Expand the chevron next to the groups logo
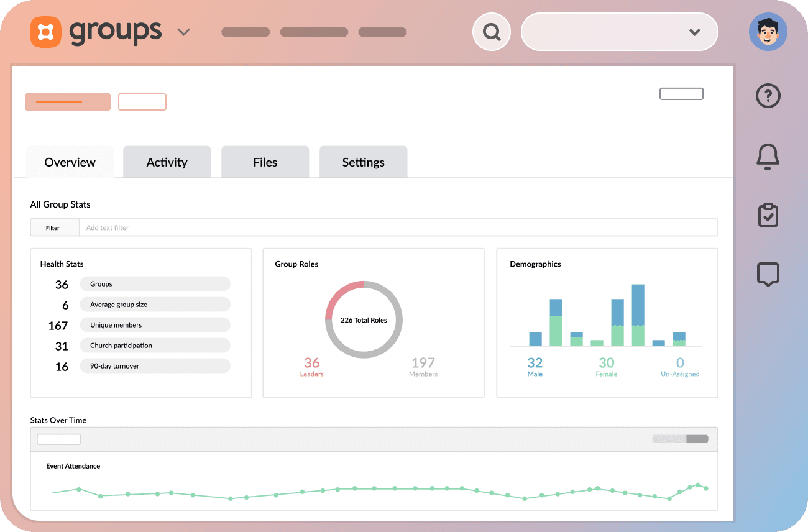Image resolution: width=808 pixels, height=532 pixels. 184,32
